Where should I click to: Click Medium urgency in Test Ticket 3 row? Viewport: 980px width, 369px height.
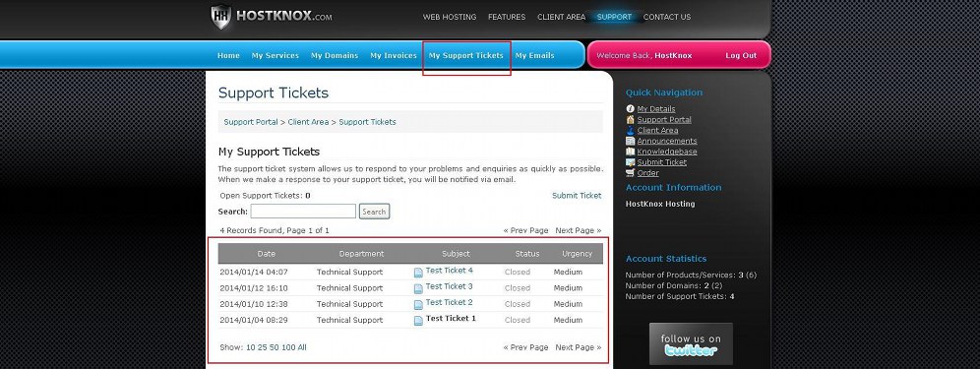pos(568,288)
